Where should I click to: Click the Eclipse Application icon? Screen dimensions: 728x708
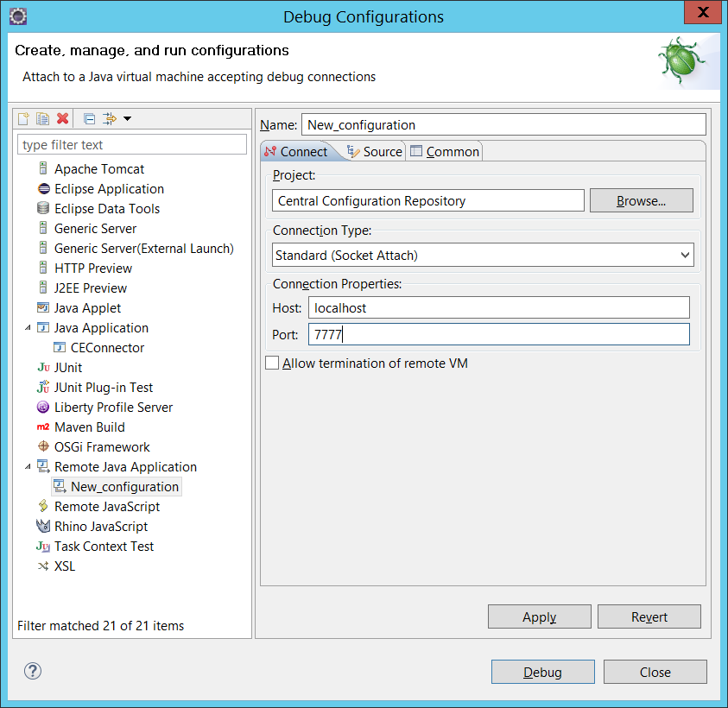click(43, 188)
